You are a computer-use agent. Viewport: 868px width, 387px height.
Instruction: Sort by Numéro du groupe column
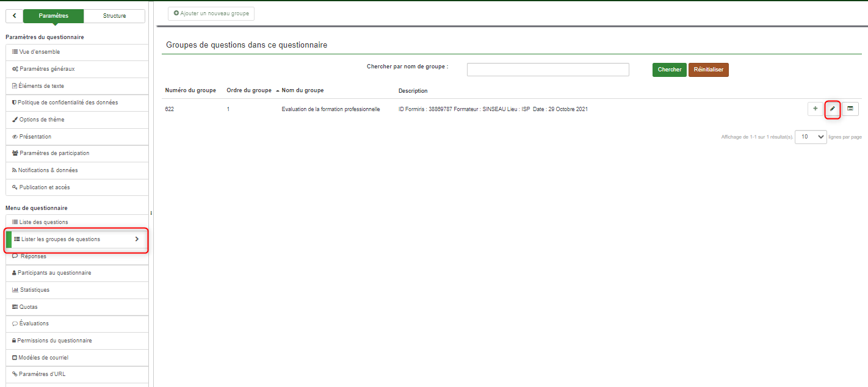point(190,90)
